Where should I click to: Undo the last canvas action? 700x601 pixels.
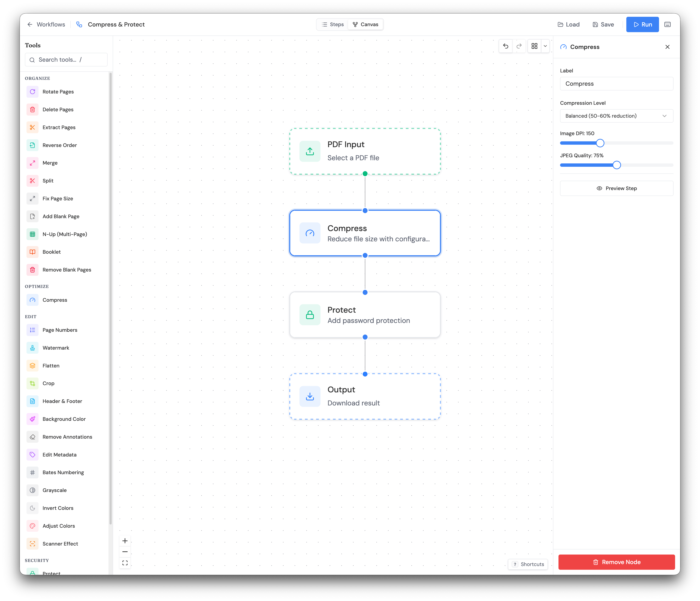pyautogui.click(x=505, y=46)
